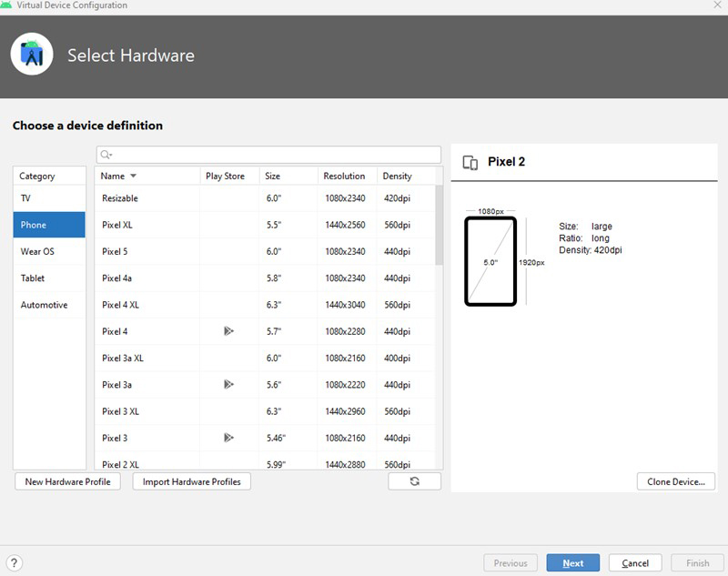Viewport: 728px width, 576px height.
Task: Sort by the Name column arrow
Action: [133, 177]
